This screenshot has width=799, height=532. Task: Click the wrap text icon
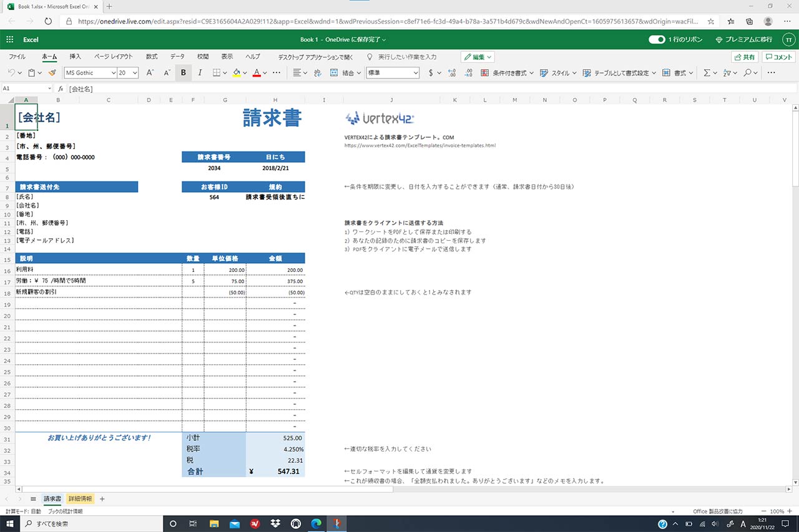pos(317,73)
